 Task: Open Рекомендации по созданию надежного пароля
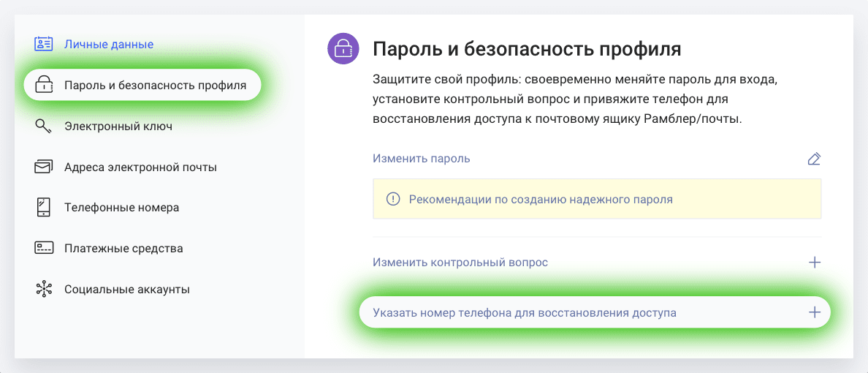541,199
